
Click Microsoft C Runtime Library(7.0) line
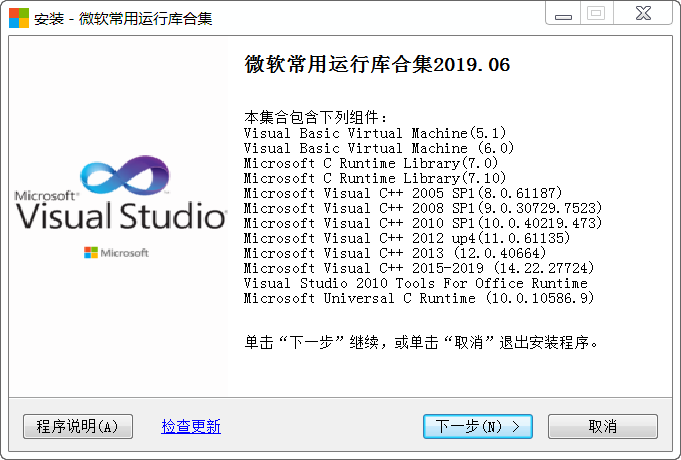(x=370, y=163)
